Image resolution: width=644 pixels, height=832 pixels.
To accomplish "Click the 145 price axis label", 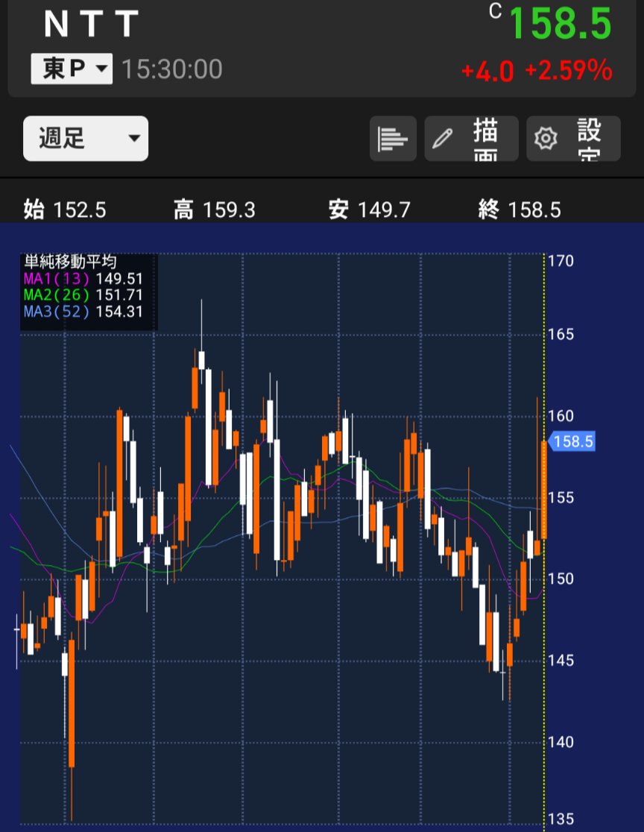I will [x=561, y=661].
